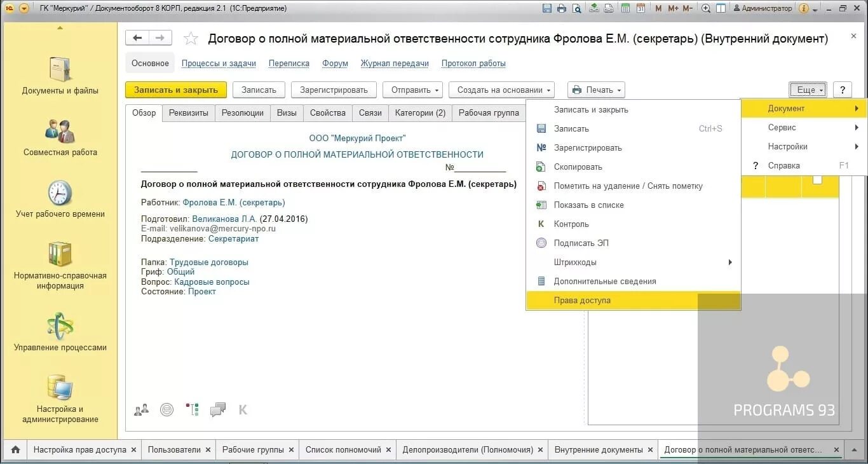Select Дополнительные сведения menu item
The height and width of the screenshot is (464, 868).
point(634,281)
